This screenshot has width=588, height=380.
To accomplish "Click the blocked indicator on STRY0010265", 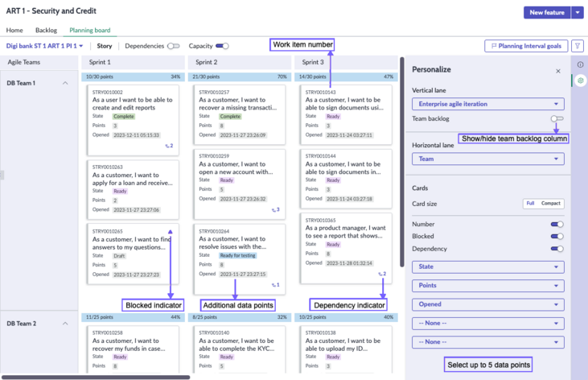I will coord(171,232).
